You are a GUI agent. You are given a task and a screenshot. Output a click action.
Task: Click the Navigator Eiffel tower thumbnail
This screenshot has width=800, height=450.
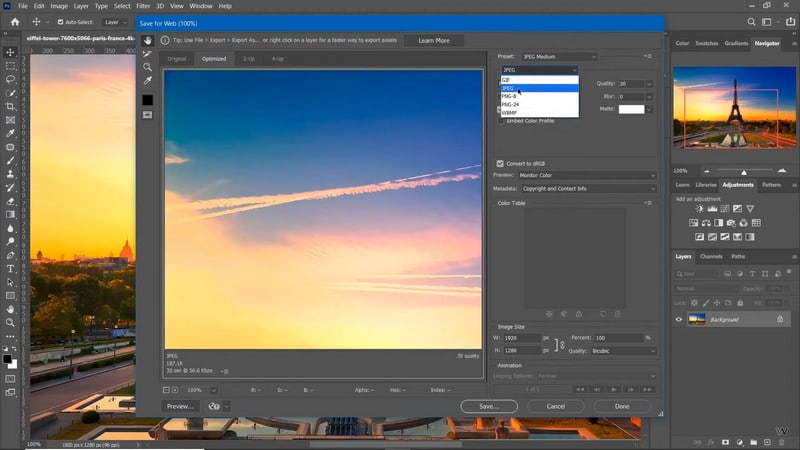click(734, 108)
